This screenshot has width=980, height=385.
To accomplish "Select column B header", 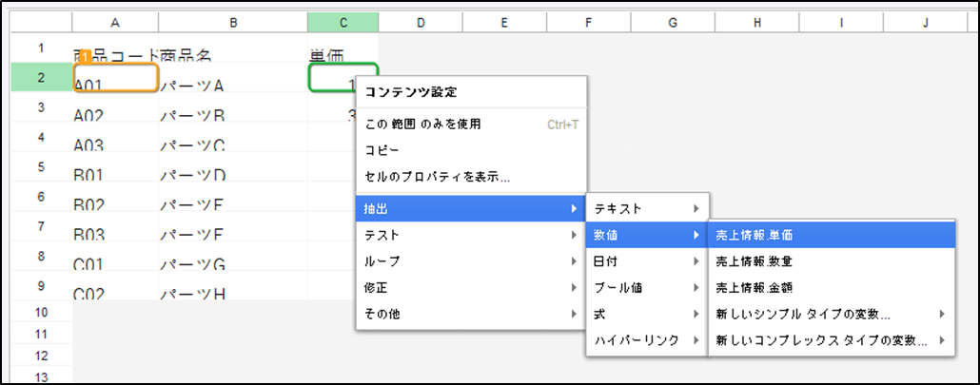I will (x=232, y=23).
